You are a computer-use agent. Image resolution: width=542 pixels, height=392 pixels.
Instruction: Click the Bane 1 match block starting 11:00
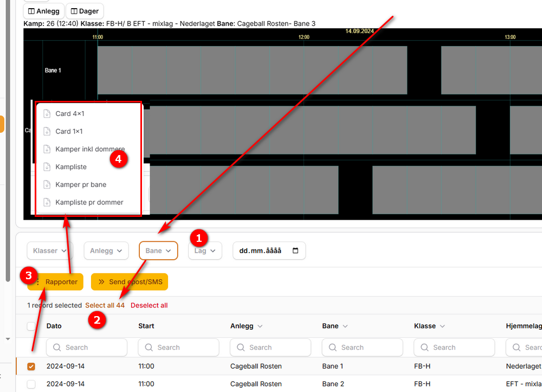253,70
